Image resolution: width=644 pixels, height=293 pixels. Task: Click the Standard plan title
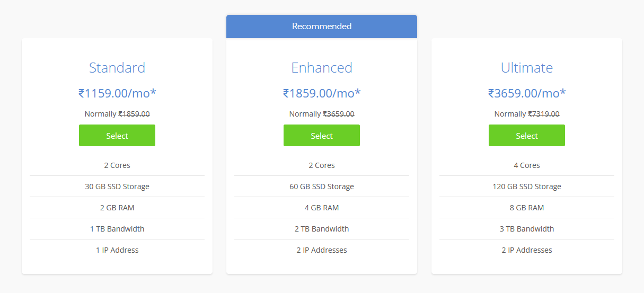[117, 68]
